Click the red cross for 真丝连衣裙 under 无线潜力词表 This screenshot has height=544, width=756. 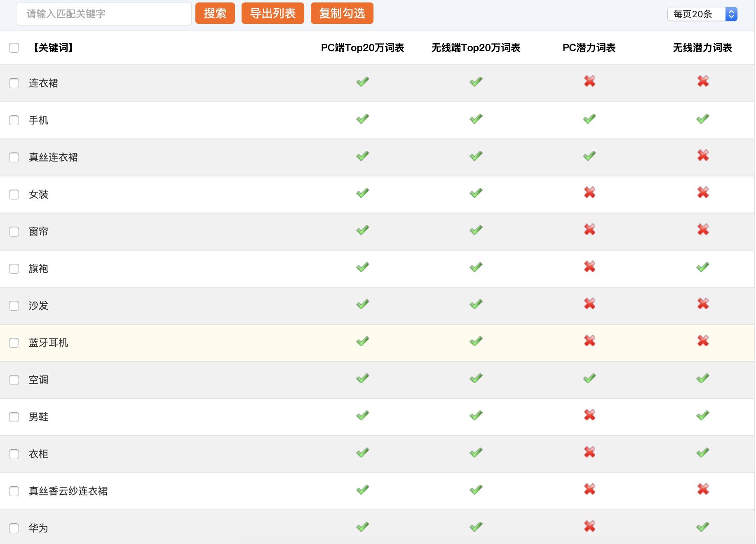[703, 155]
